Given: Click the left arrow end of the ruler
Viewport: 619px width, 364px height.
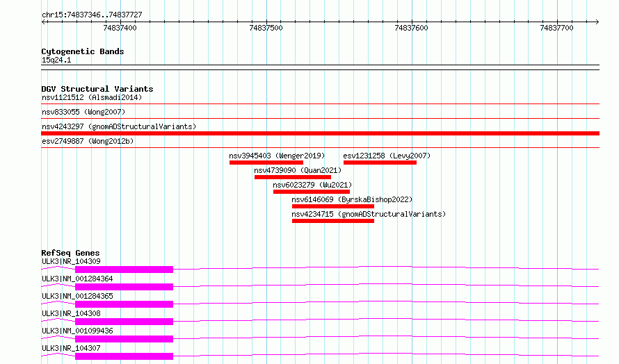Looking at the screenshot, I should click(44, 22).
